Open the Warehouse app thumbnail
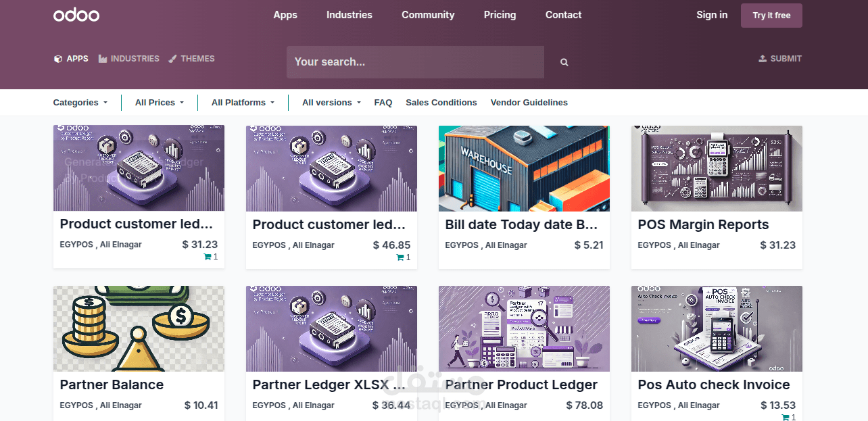The width and height of the screenshot is (868, 421). coord(524,168)
